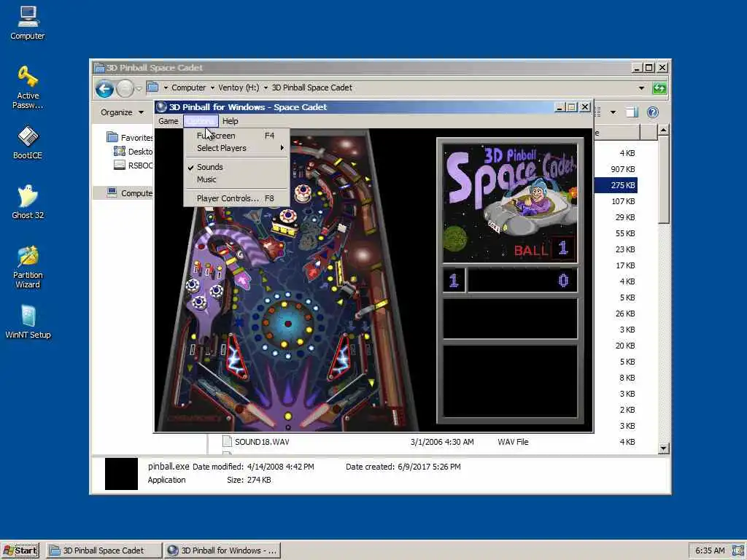Click the 55 KB file size
Screen dimensions: 747x560
(x=625, y=233)
